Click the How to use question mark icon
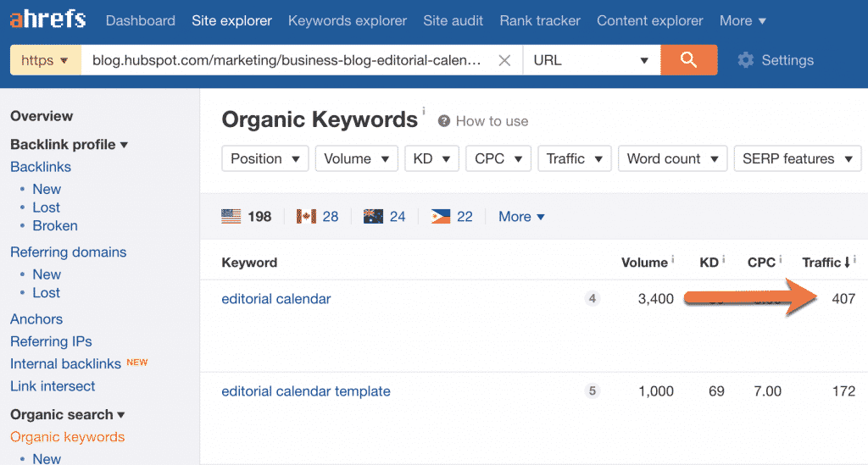Screen dimensions: 868x465 click(444, 121)
